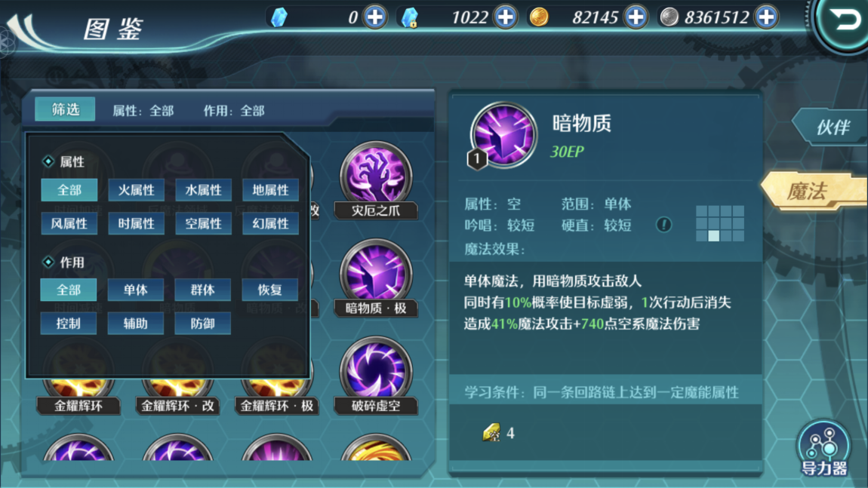This screenshot has height=488, width=868.
Task: Open 属性: 全部 filter summary
Action: 143,111
